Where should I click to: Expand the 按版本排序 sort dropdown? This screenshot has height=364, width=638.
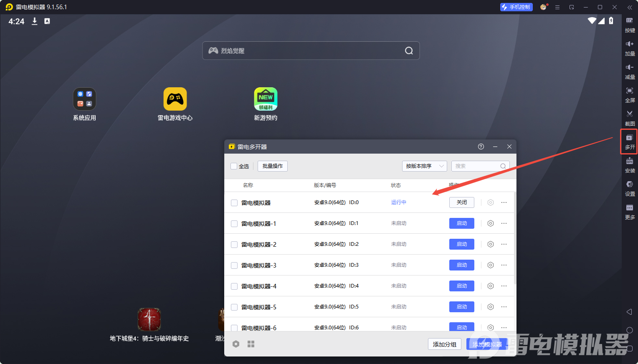click(425, 166)
